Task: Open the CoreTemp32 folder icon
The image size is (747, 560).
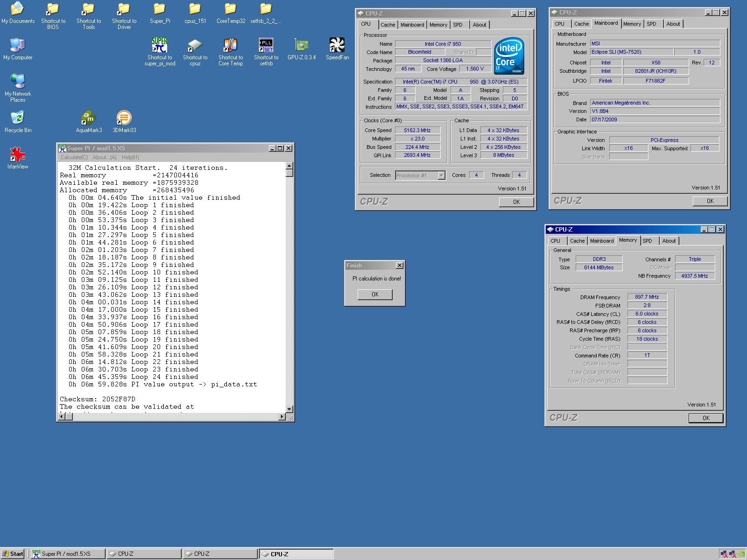Action: pos(231,13)
